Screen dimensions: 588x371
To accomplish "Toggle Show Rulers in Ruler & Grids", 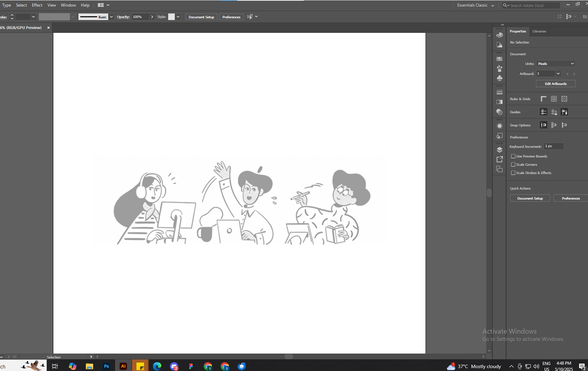I will 543,99.
